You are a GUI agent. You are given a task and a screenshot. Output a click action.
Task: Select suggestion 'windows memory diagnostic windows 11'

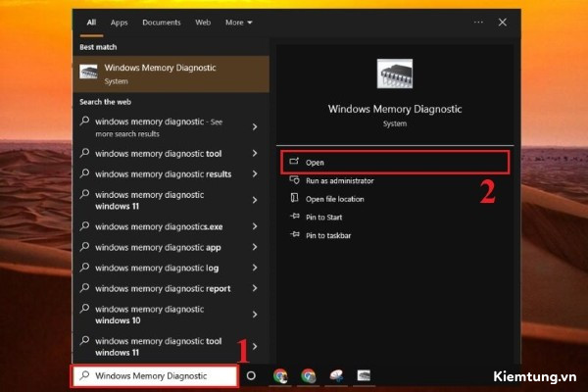[171, 200]
